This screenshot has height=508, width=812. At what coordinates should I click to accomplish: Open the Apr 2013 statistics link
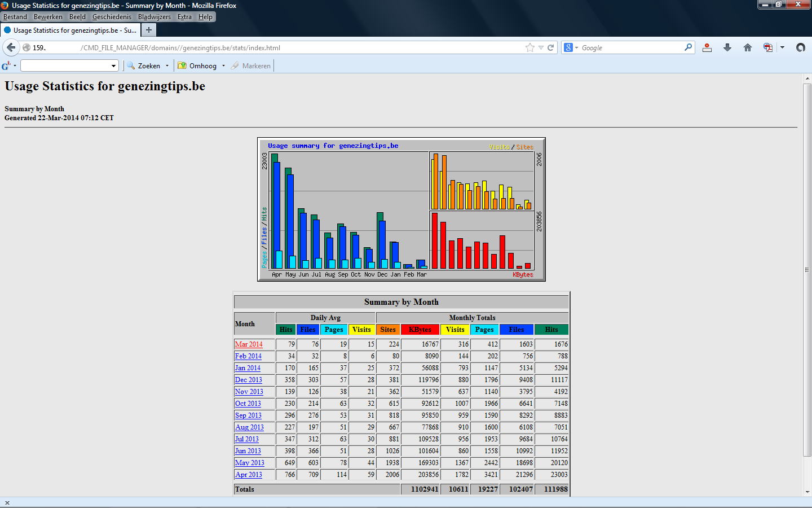coord(249,475)
